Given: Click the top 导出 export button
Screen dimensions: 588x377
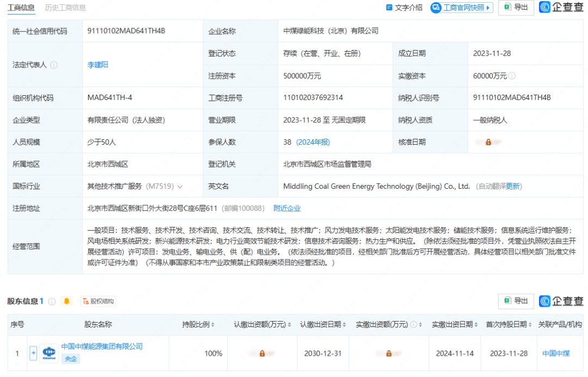Looking at the screenshot, I should tap(516, 8).
